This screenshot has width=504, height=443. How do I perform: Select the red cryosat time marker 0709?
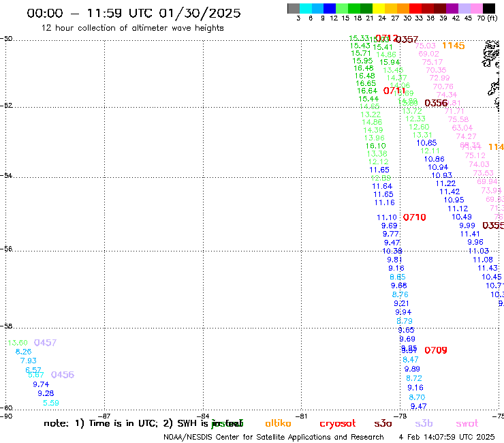point(436,350)
